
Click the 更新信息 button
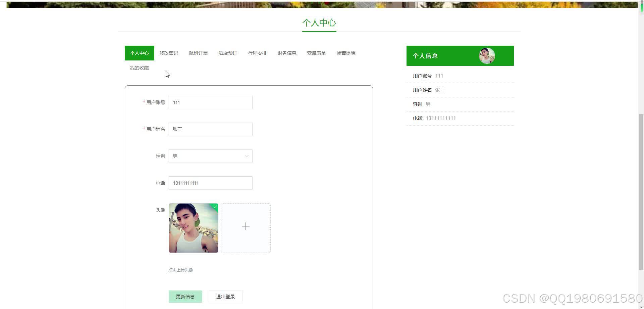click(185, 296)
